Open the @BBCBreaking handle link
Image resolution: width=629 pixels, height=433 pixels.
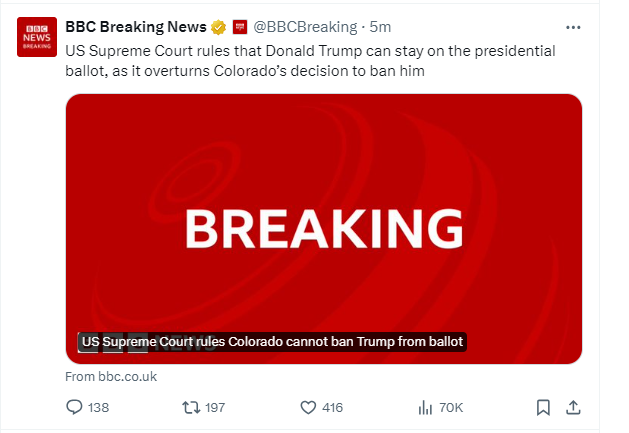coord(304,26)
